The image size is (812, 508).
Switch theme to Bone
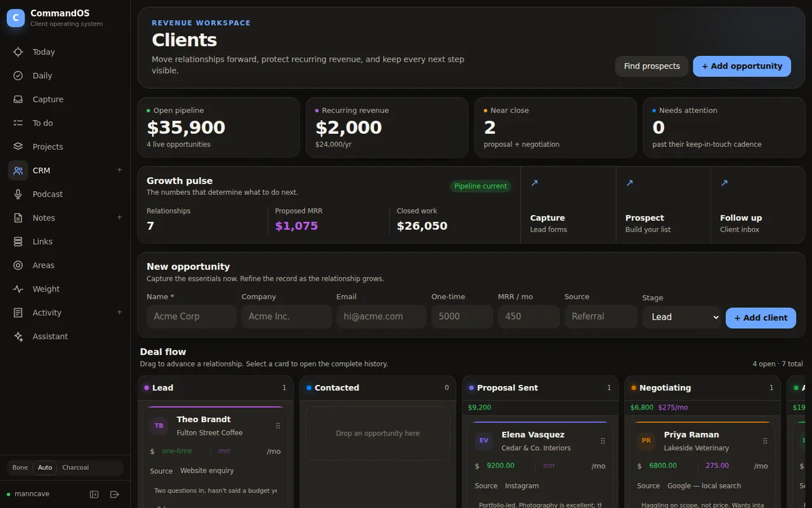coord(20,467)
